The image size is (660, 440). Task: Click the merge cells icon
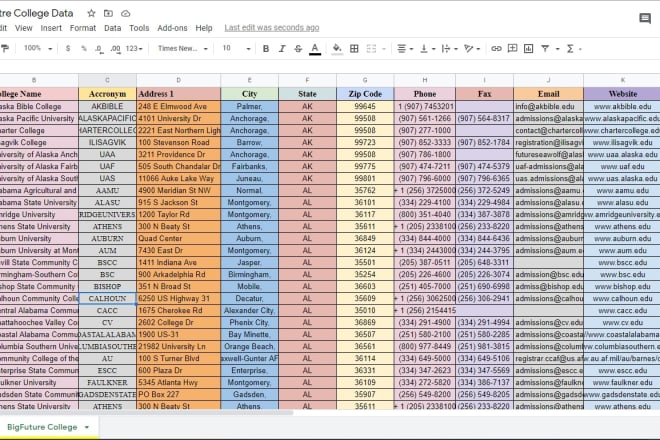(371, 49)
